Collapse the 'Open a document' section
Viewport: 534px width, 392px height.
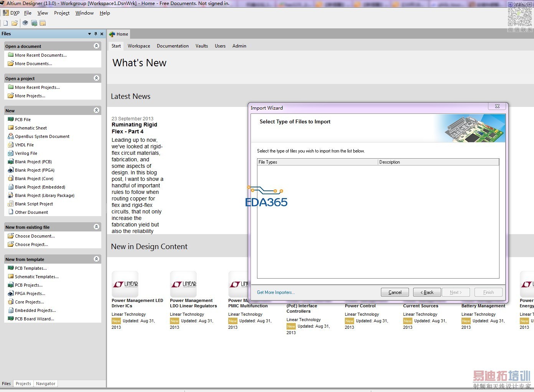coord(96,46)
